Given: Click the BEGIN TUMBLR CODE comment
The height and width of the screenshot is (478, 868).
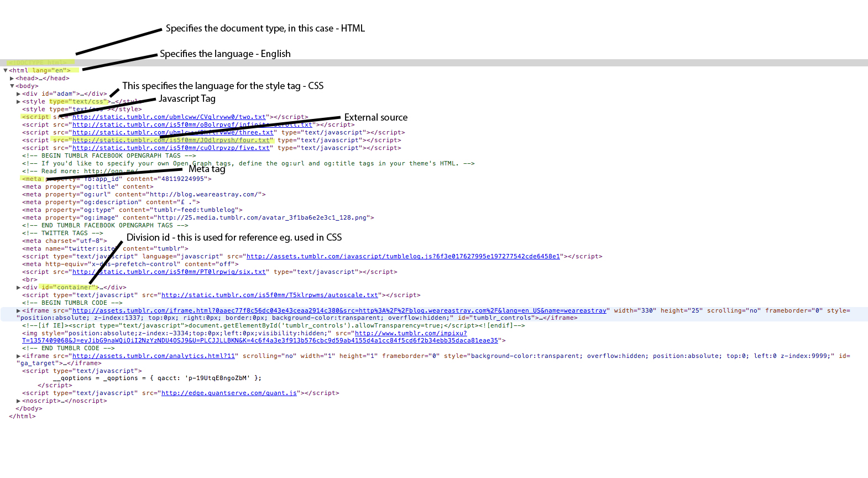Looking at the screenshot, I should pos(72,303).
